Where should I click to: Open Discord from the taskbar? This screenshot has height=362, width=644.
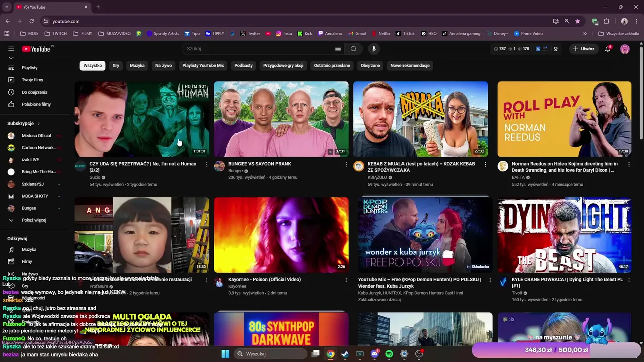[374, 354]
